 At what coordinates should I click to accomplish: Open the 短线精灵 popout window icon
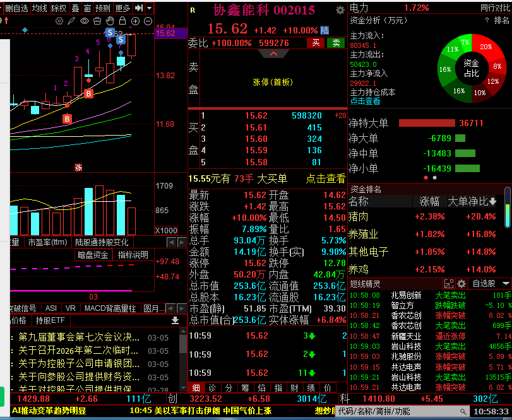coord(449,284)
